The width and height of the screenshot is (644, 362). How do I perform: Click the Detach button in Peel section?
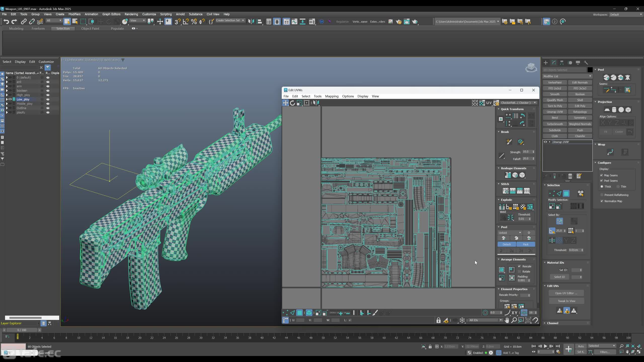coord(507,245)
